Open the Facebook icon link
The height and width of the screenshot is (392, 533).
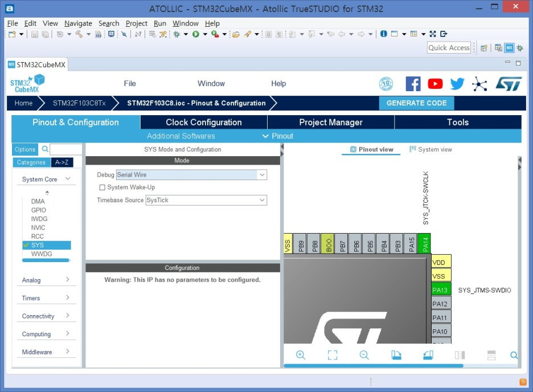(x=413, y=84)
